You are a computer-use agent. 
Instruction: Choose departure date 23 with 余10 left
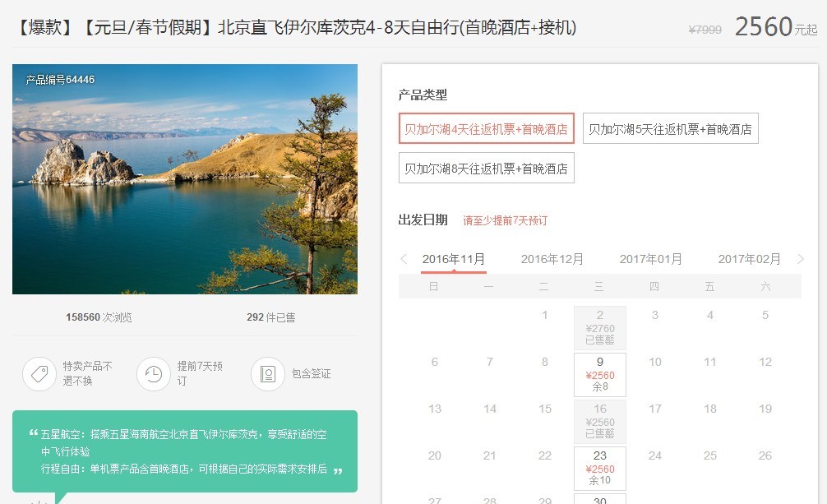point(600,468)
